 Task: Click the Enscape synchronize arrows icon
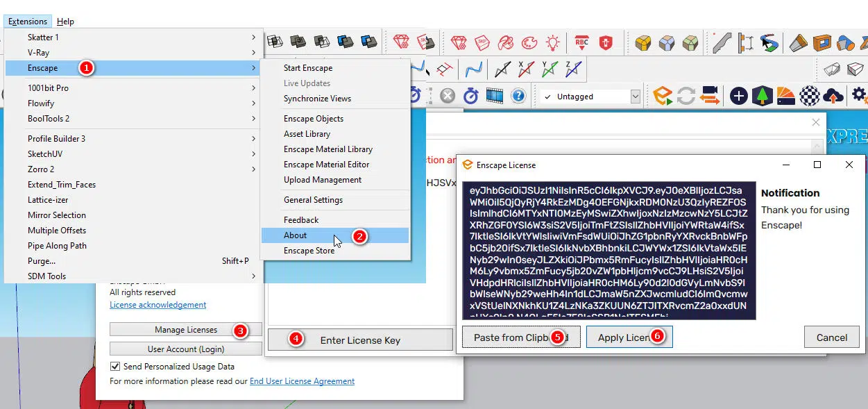point(686,95)
